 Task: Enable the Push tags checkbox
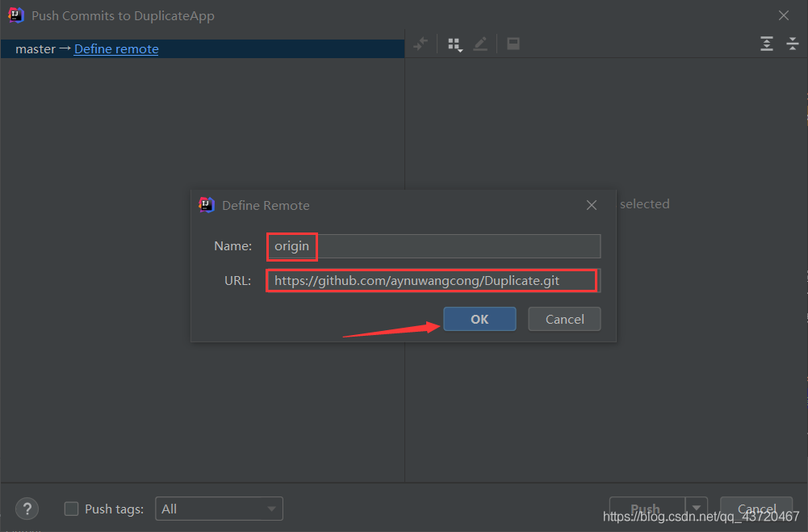tap(71, 509)
